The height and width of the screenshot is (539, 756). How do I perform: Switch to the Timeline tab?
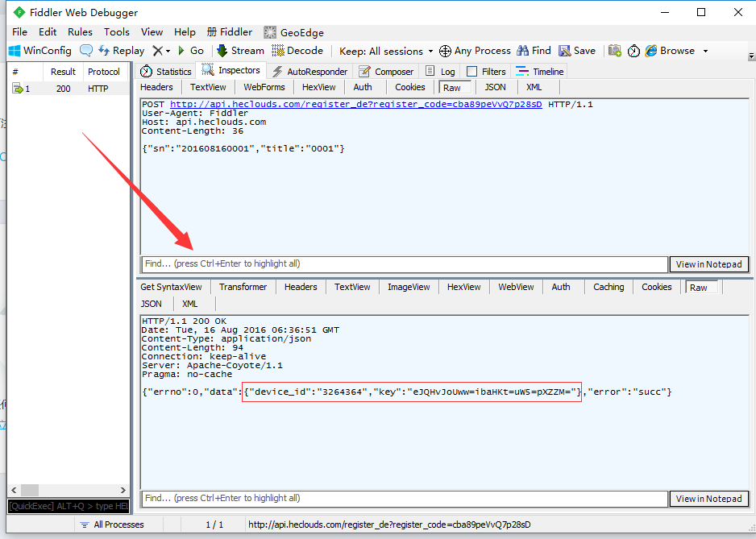coord(540,72)
